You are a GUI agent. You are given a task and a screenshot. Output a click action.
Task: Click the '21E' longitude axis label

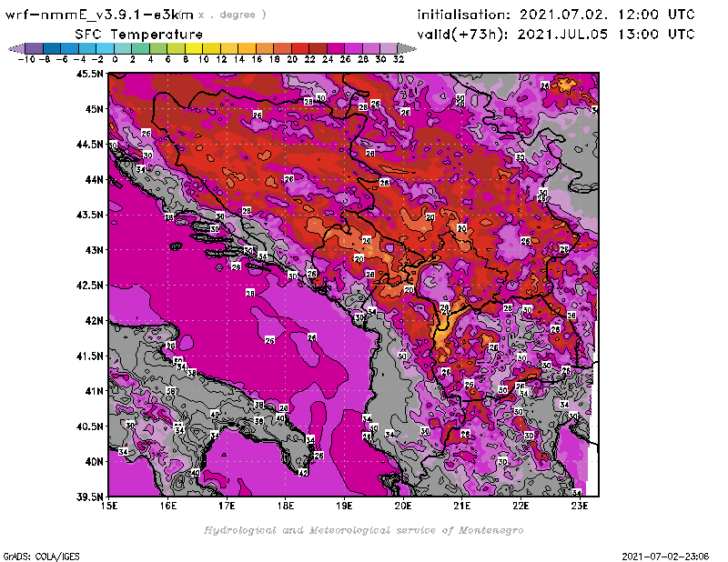tap(461, 507)
